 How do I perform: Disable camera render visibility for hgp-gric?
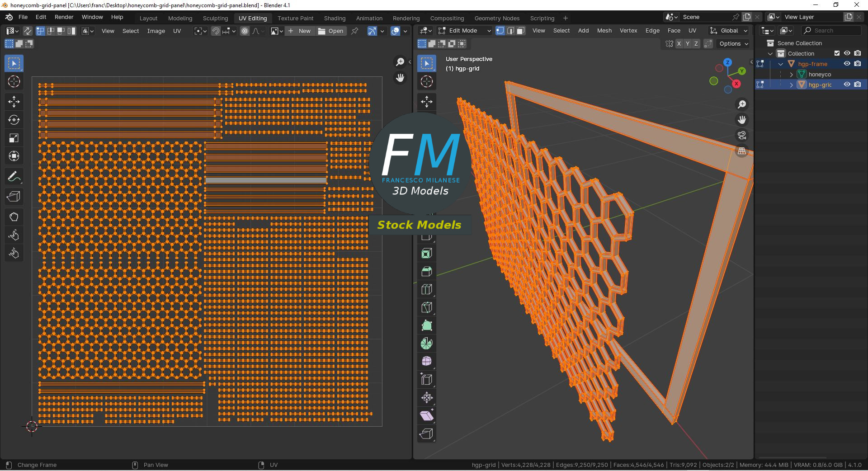coord(858,85)
